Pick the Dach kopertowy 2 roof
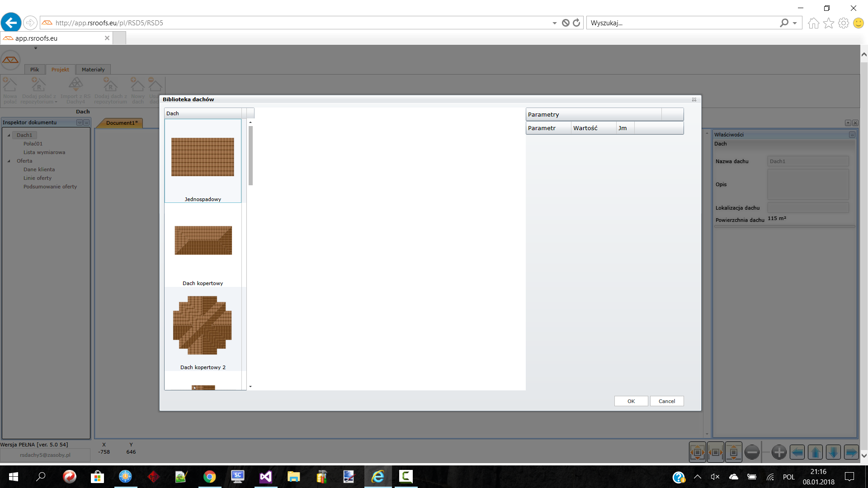This screenshot has width=868, height=488. (x=202, y=325)
